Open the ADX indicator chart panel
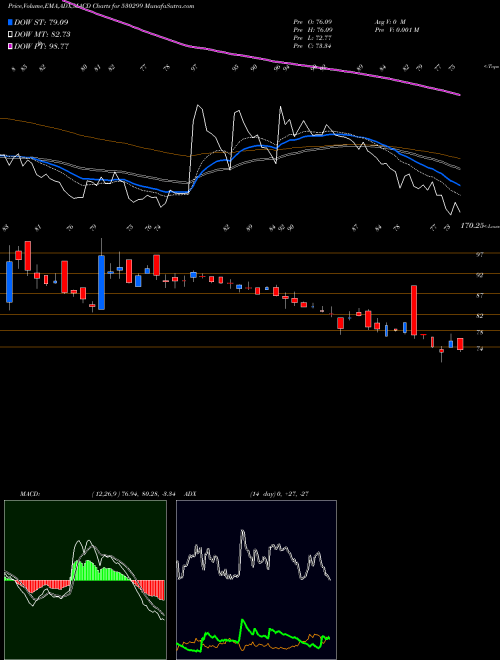Screen dimensions: 500x660 256,580
